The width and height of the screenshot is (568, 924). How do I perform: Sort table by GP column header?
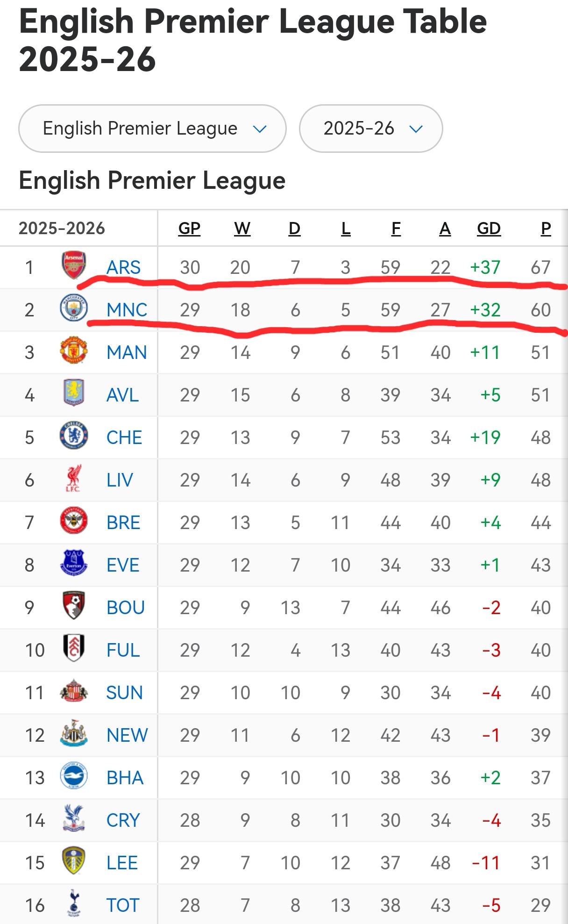pyautogui.click(x=189, y=229)
